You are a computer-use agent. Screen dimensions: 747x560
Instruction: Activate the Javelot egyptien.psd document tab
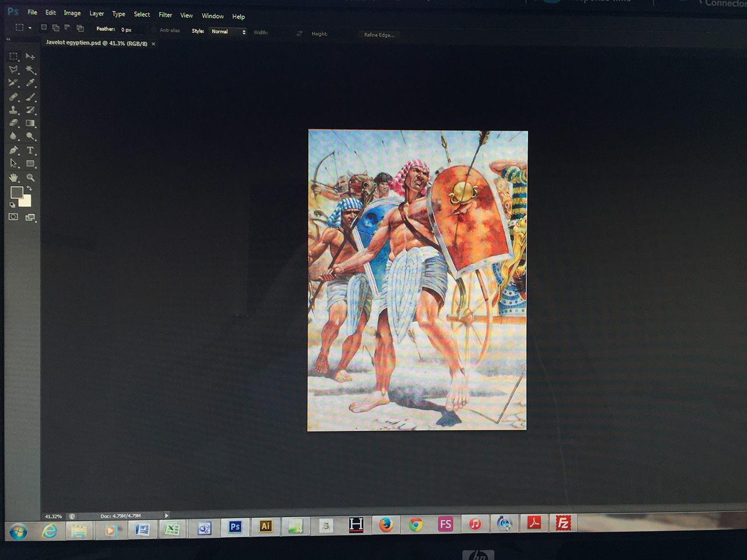(x=97, y=43)
